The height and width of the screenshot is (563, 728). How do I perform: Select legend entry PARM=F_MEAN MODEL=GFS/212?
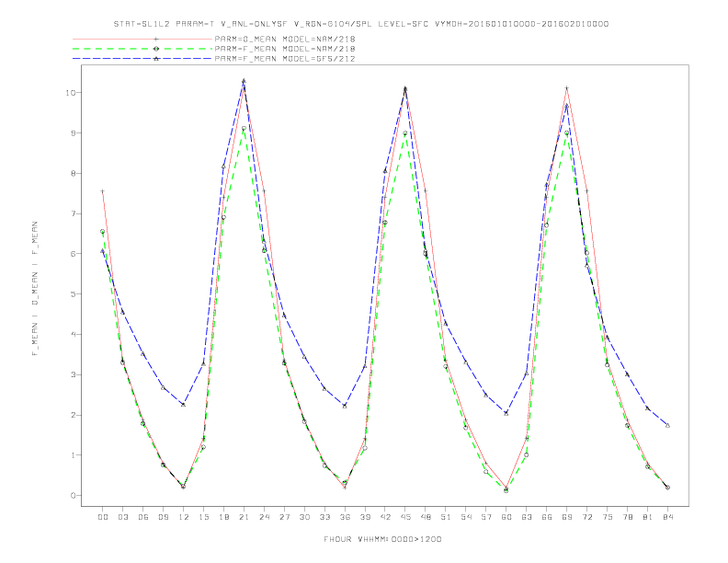285,59
